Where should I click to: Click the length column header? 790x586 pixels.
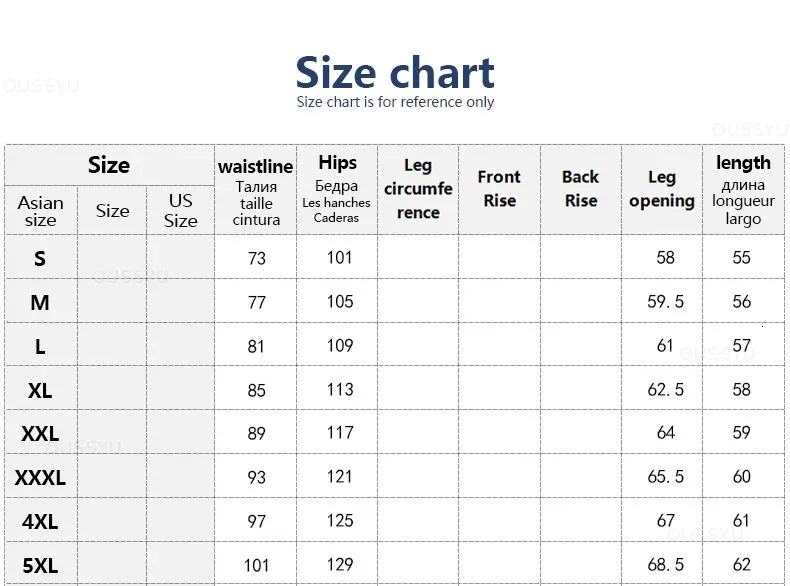coord(743,190)
